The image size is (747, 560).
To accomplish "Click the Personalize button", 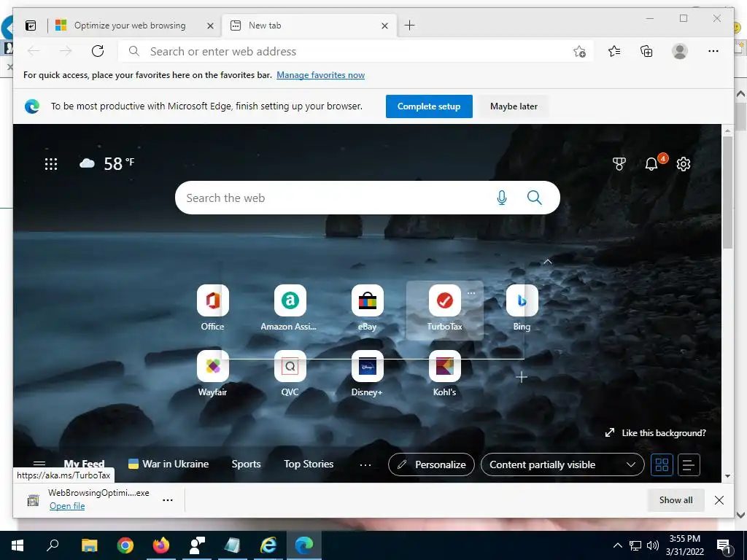I will 431,464.
